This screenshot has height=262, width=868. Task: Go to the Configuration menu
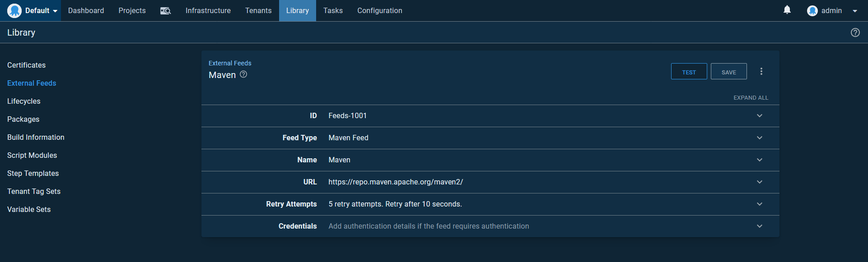click(379, 11)
